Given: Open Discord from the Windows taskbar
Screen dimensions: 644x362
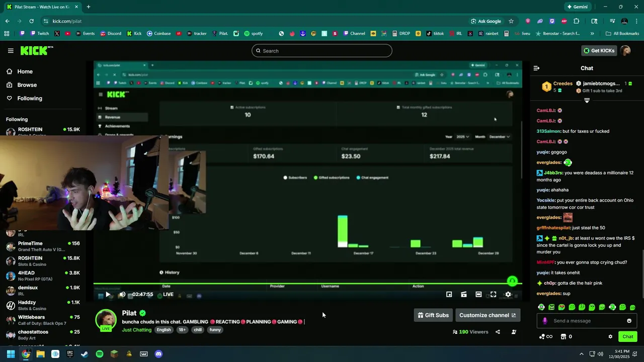Looking at the screenshot, I should point(158,354).
